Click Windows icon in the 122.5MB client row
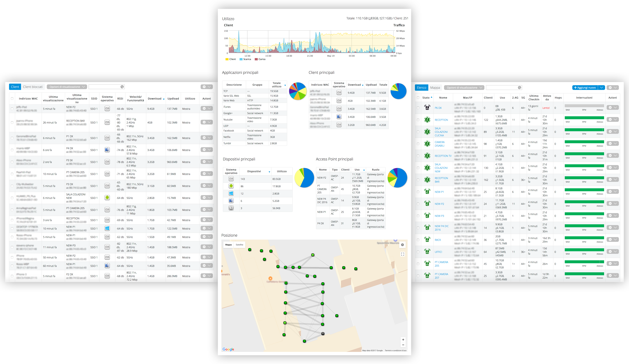 coord(107,228)
